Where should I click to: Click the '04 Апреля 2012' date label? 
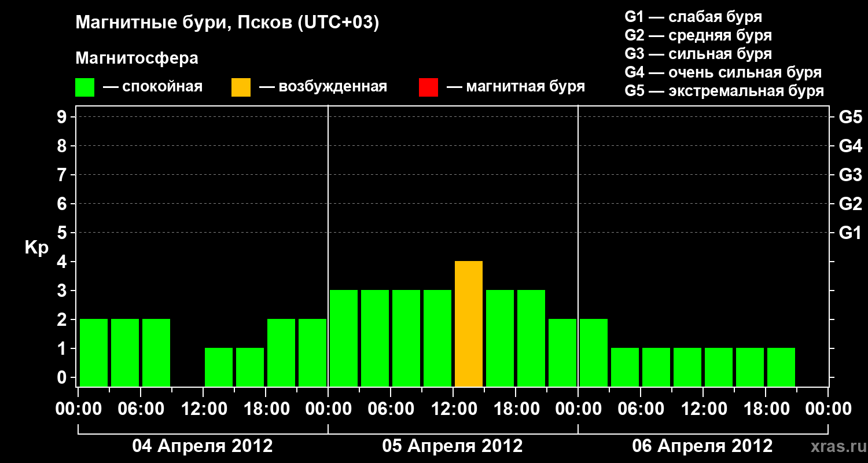click(x=203, y=446)
